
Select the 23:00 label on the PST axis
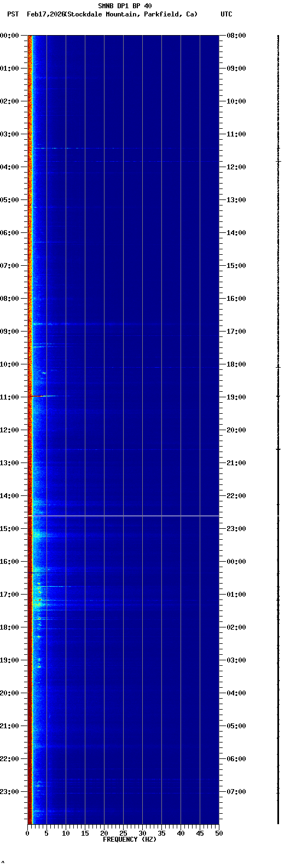(x=10, y=792)
